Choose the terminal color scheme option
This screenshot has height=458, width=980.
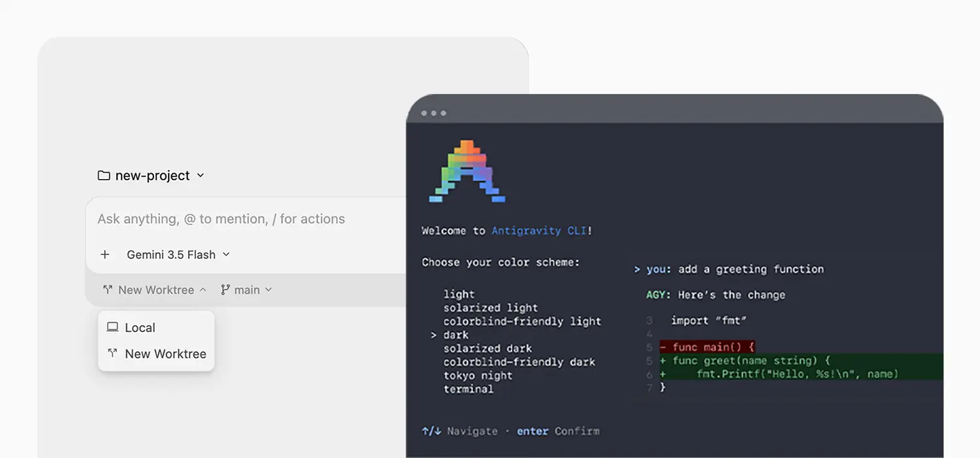tap(468, 389)
